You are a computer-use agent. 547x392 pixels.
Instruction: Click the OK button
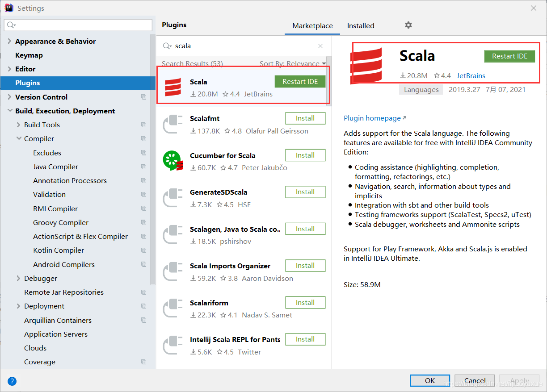pos(430,380)
